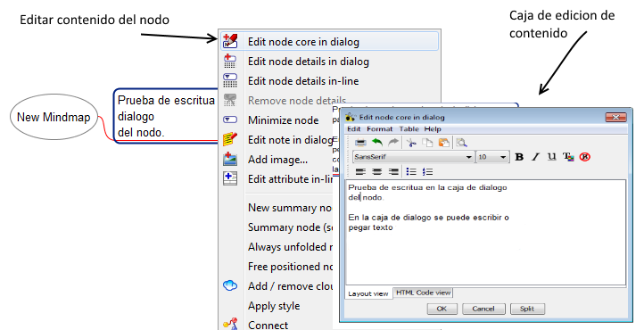
Task: Open the Help menu in the dialog
Action: click(433, 129)
